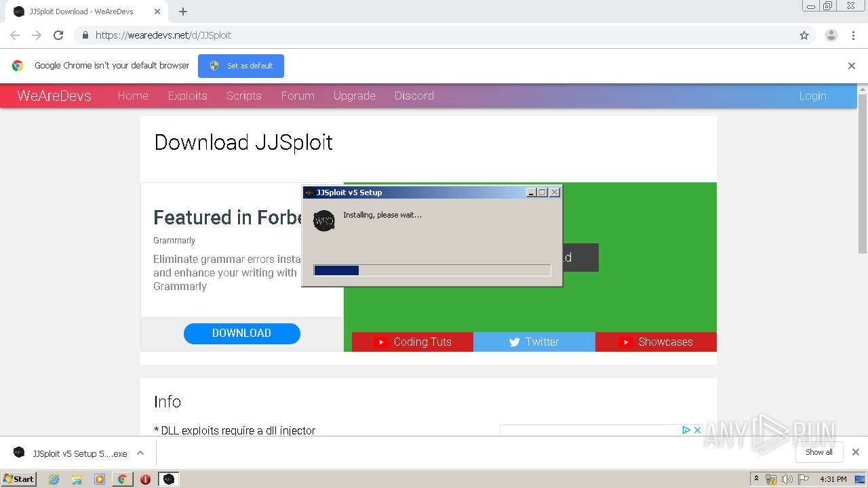Click the Chrome logo in the notification bar
868x488 pixels.
pyautogui.click(x=18, y=66)
